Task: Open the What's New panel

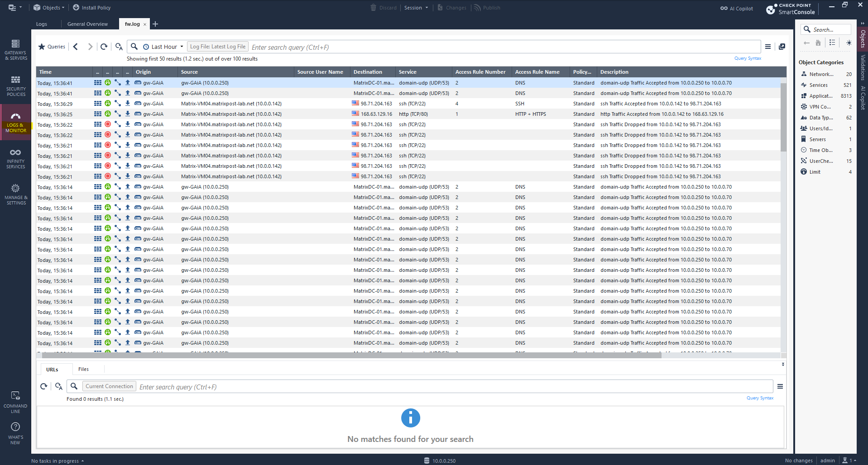Action: click(15, 433)
